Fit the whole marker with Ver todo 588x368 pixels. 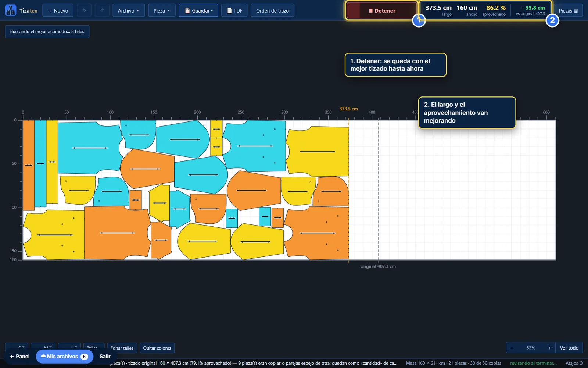click(x=569, y=348)
